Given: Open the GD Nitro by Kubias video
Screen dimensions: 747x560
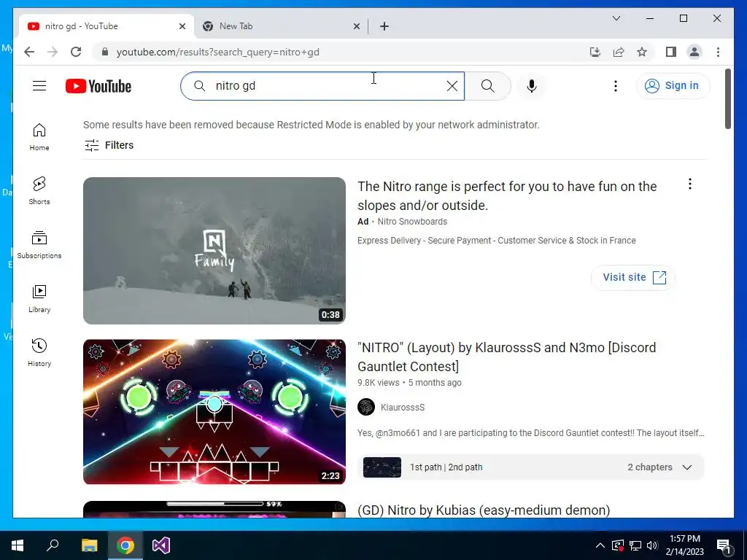Looking at the screenshot, I should click(x=484, y=510).
